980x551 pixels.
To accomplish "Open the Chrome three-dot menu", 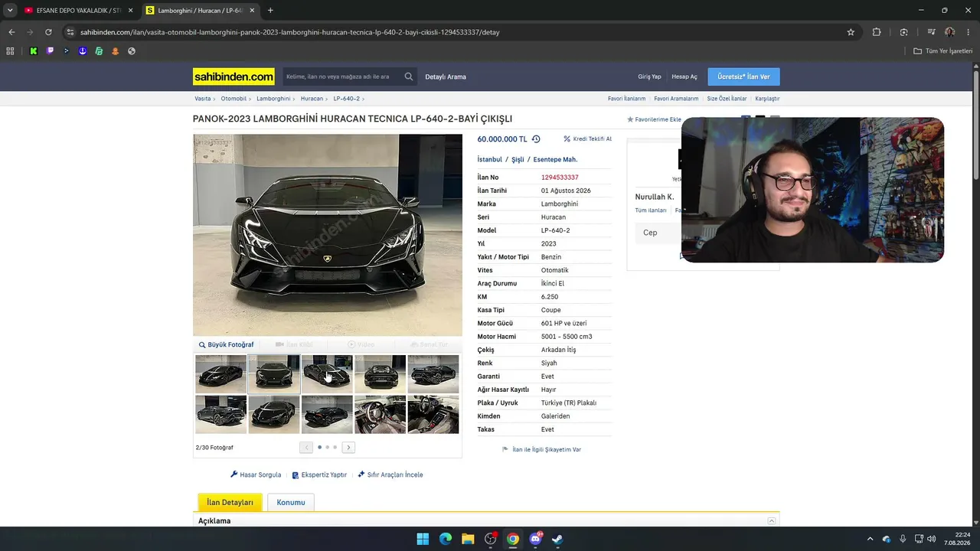I will coord(968,32).
